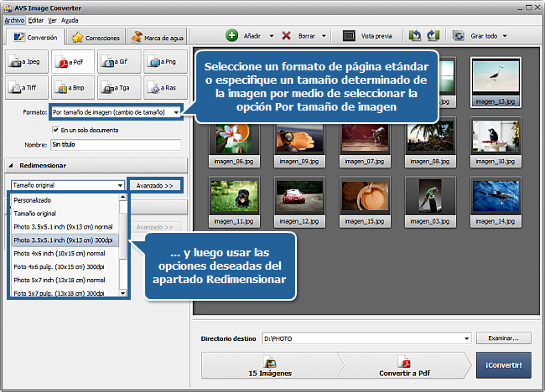The width and height of the screenshot is (545, 392).
Task: Select the 'a Pdf' conversion format
Action: pyautogui.click(x=73, y=62)
